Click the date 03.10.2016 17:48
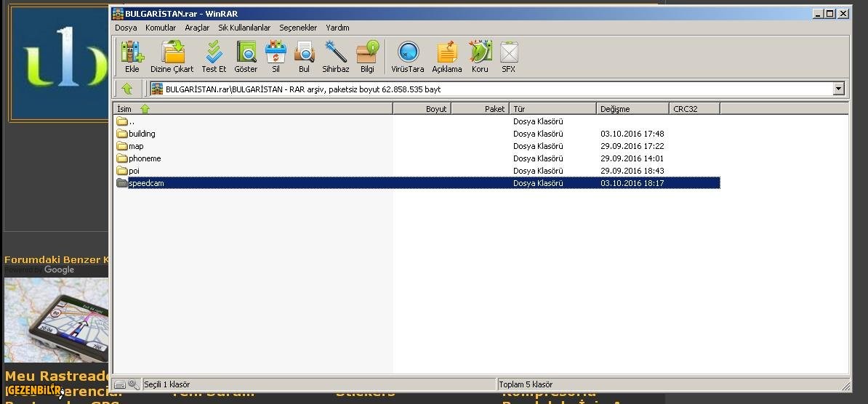The width and height of the screenshot is (868, 404). 632,134
